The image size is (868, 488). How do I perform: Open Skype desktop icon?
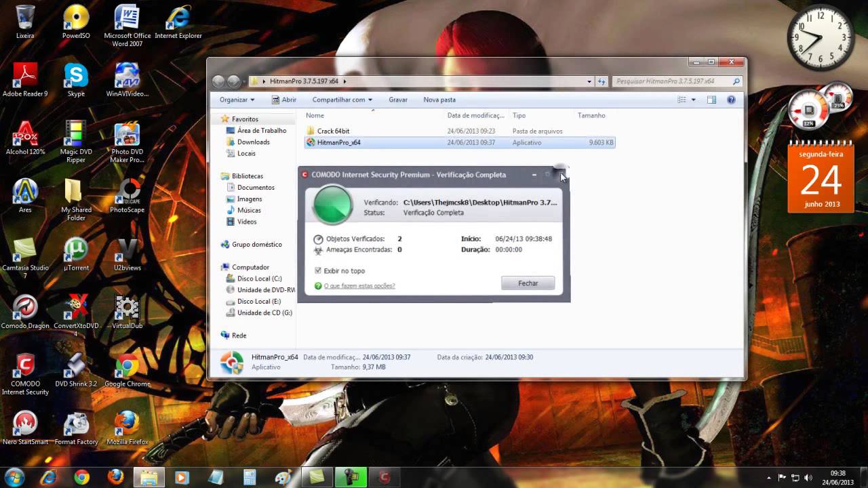(76, 79)
